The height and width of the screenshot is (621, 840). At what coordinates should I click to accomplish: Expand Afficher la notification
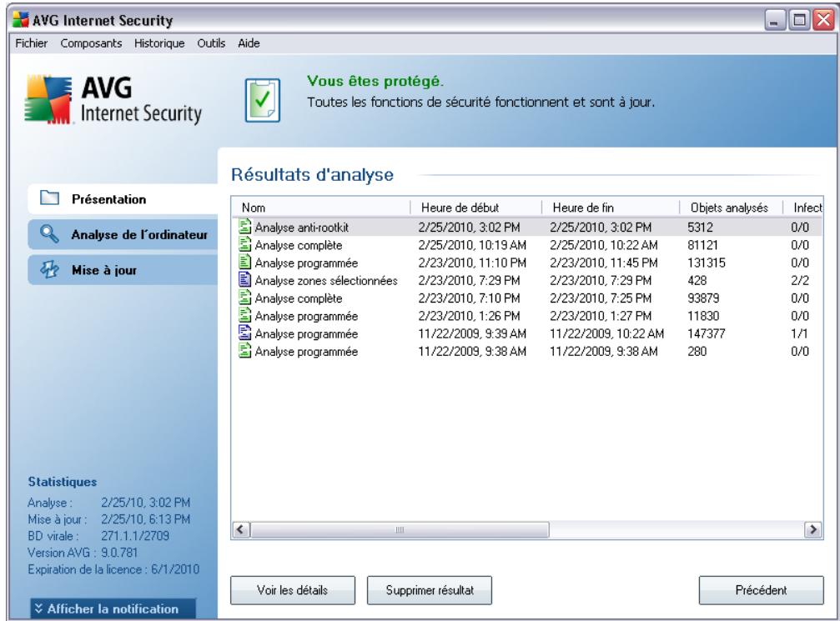pos(113,608)
